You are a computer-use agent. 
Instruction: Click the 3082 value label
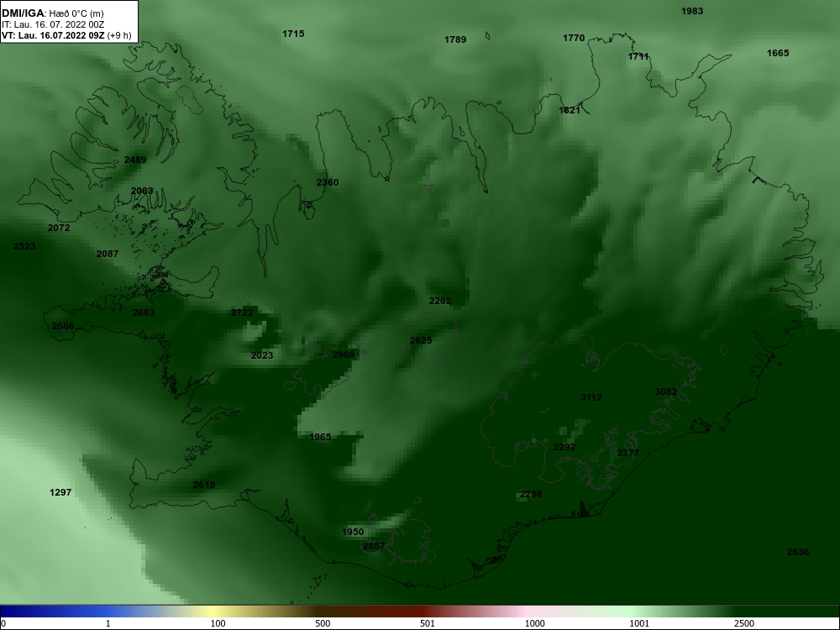pyautogui.click(x=666, y=391)
